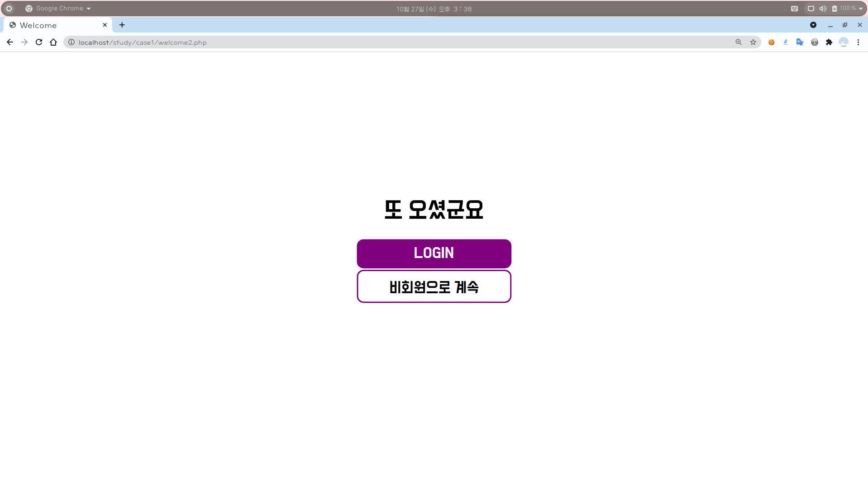Screen dimensions: 868x488
Task: Open a new tab with plus button
Action: [x=122, y=25]
